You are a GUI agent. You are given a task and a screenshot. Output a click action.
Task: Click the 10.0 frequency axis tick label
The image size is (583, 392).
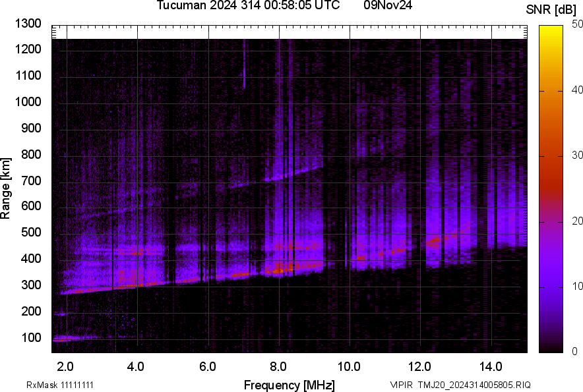point(349,366)
